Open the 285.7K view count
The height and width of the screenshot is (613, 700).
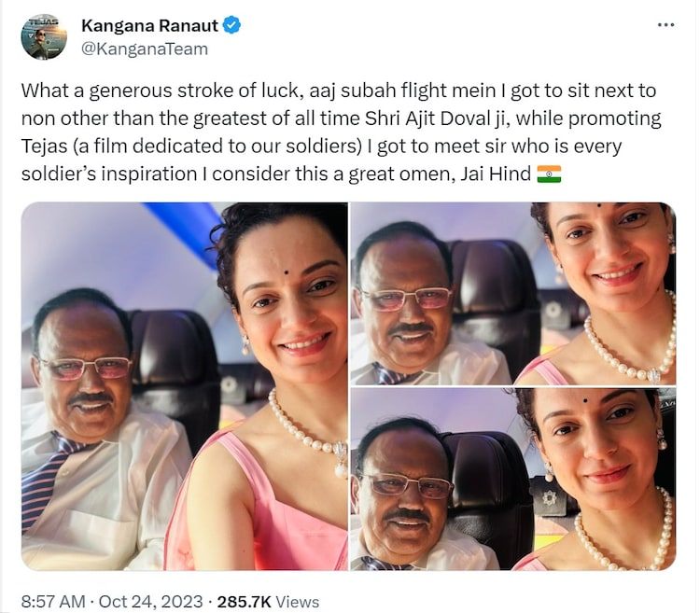[x=244, y=602]
